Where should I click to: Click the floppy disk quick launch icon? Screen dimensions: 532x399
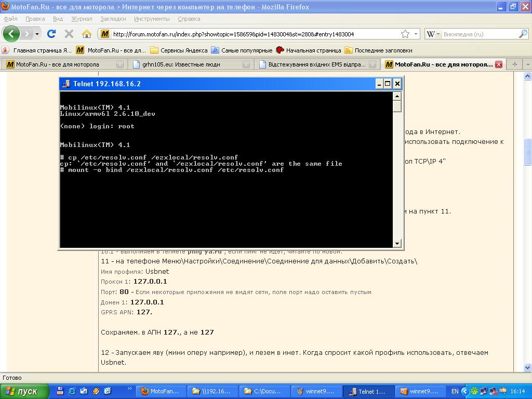60,391
